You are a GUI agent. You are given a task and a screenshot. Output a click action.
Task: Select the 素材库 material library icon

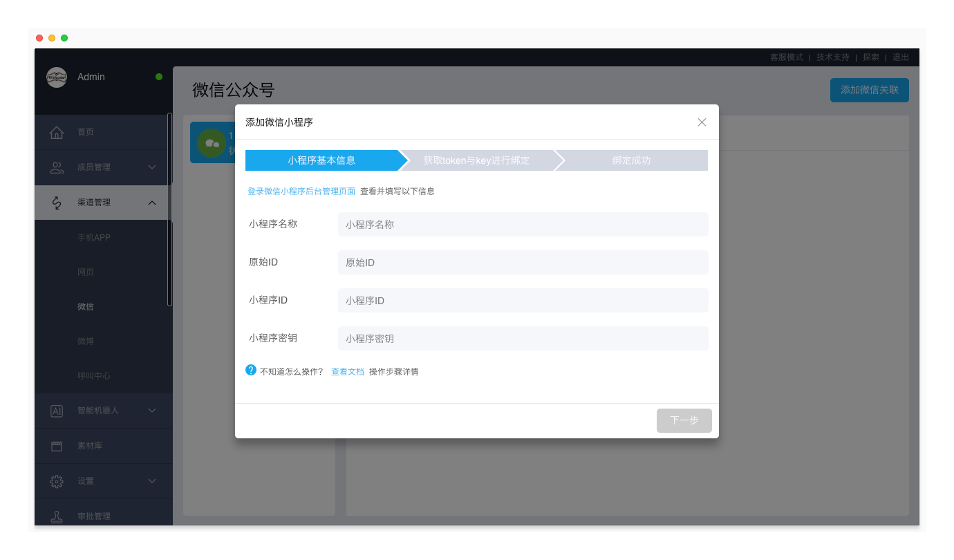[x=56, y=445]
